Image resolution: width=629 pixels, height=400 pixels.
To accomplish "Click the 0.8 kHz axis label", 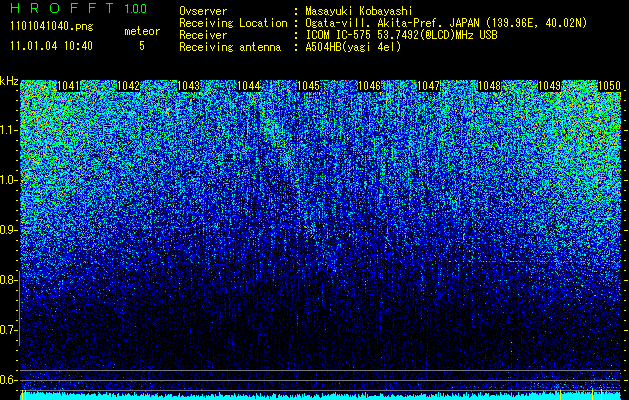I will [x=9, y=280].
